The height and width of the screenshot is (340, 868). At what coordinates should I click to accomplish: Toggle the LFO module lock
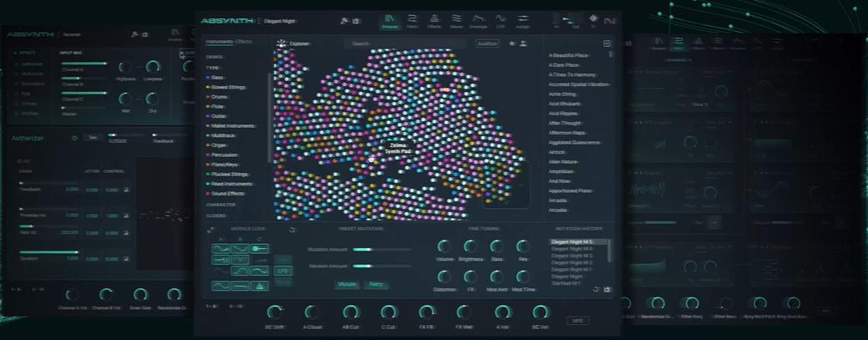point(283,271)
